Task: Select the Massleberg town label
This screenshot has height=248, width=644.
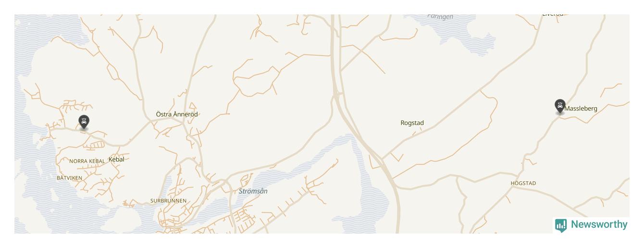Action: (581, 109)
